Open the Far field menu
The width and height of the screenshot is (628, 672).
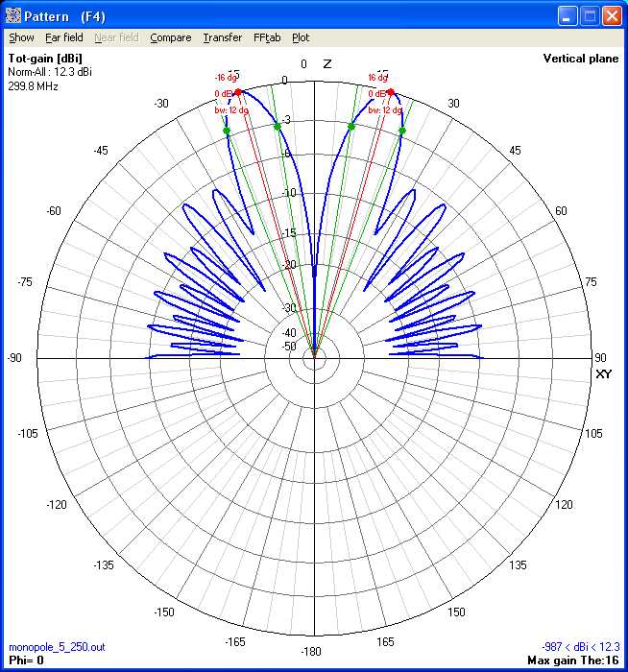point(64,37)
